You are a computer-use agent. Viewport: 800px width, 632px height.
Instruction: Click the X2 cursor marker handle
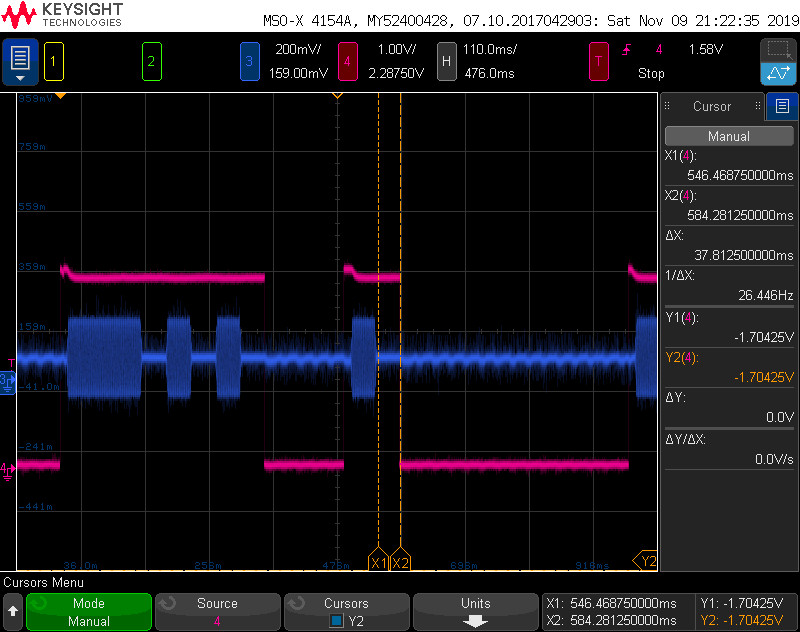tap(400, 562)
